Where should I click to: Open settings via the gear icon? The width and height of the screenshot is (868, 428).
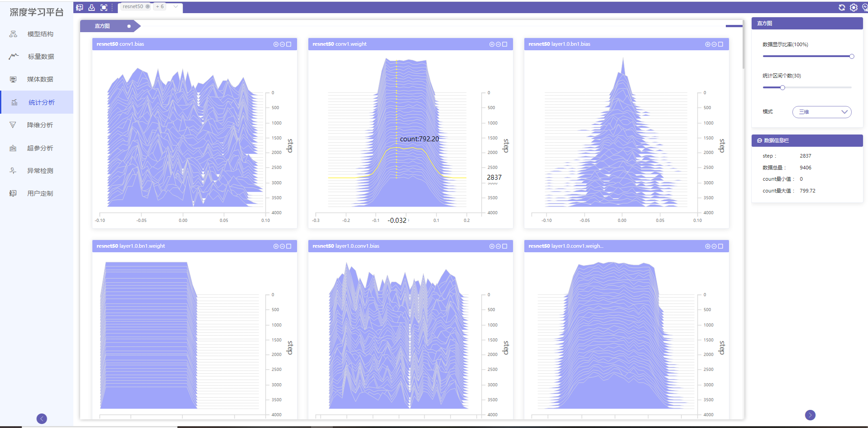point(854,7)
